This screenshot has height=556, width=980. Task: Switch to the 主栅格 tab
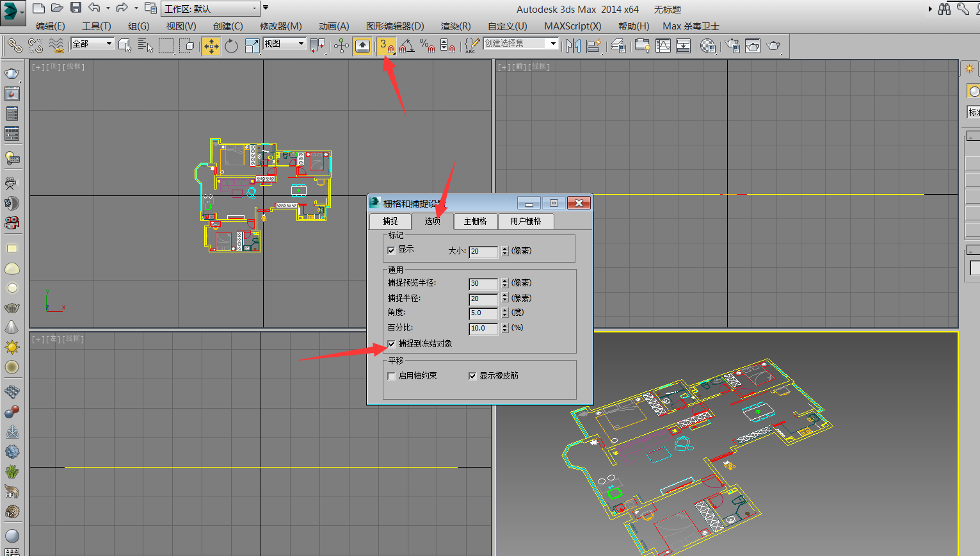click(475, 221)
